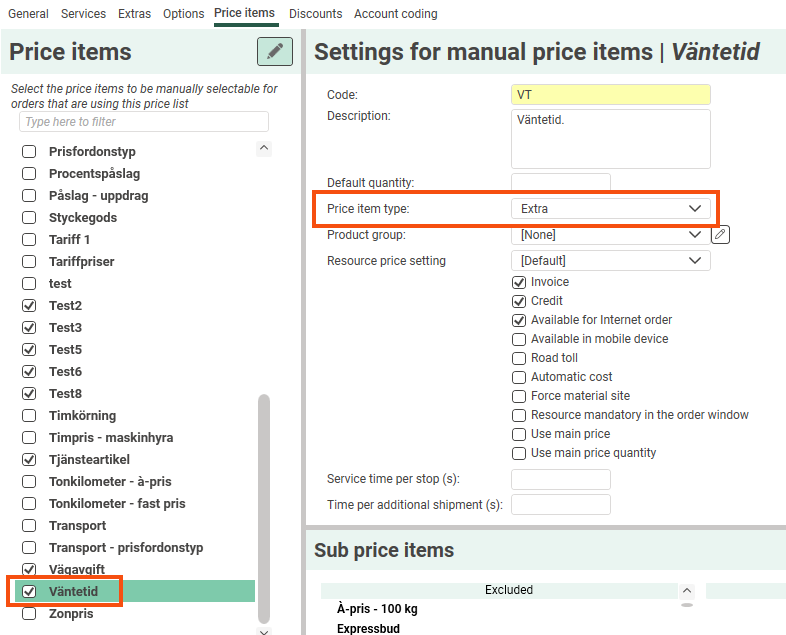Screen dimensions: 786x635
Task: Tick the Transport price item checkbox
Action: point(29,526)
